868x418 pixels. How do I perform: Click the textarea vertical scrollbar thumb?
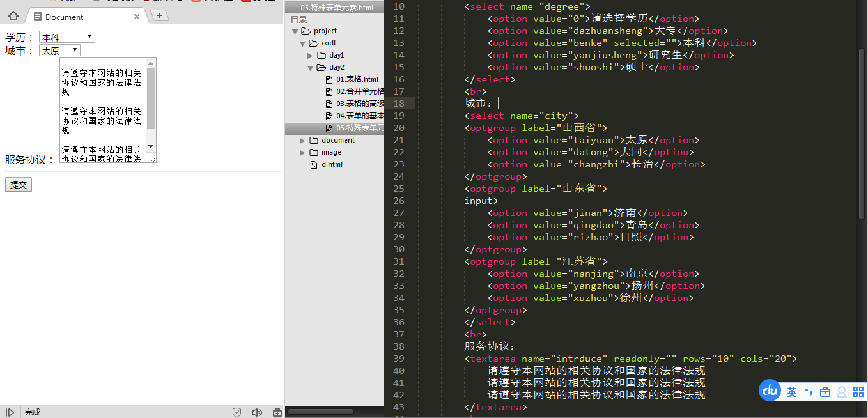pos(151,98)
